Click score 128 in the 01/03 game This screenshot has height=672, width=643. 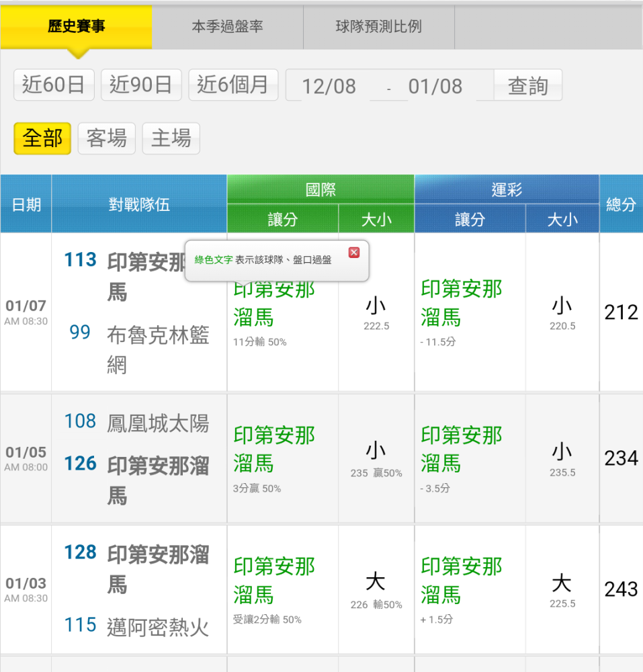coord(80,552)
